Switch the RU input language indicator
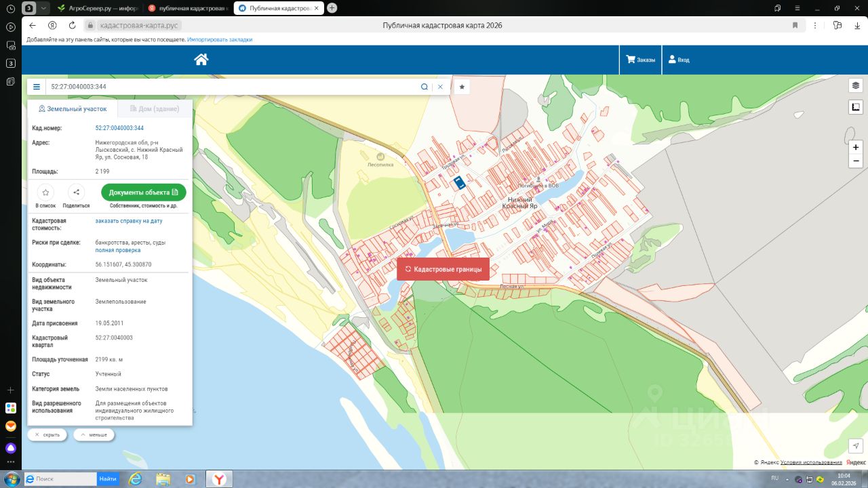 tap(774, 479)
